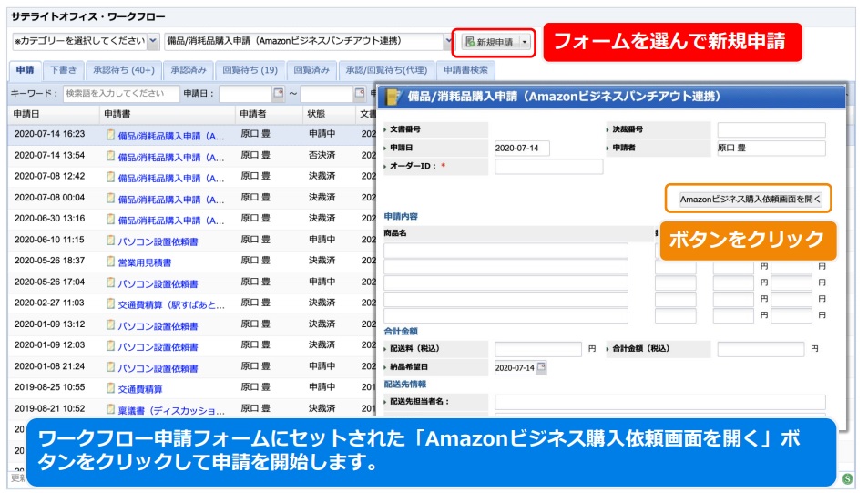Click document icon in the 2020-07-14 16:23 row
The height and width of the screenshot is (493, 868).
[111, 135]
